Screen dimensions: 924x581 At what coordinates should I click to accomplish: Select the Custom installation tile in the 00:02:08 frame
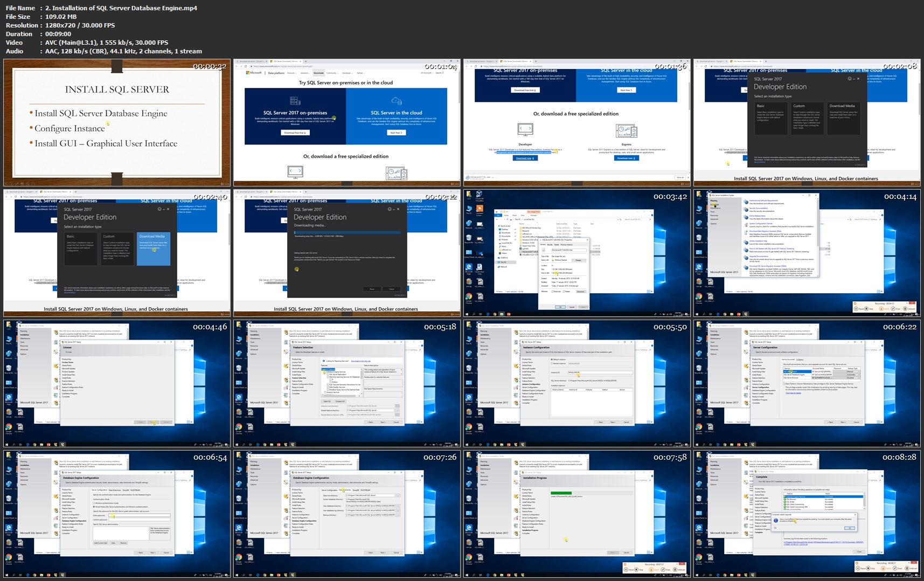click(807, 118)
